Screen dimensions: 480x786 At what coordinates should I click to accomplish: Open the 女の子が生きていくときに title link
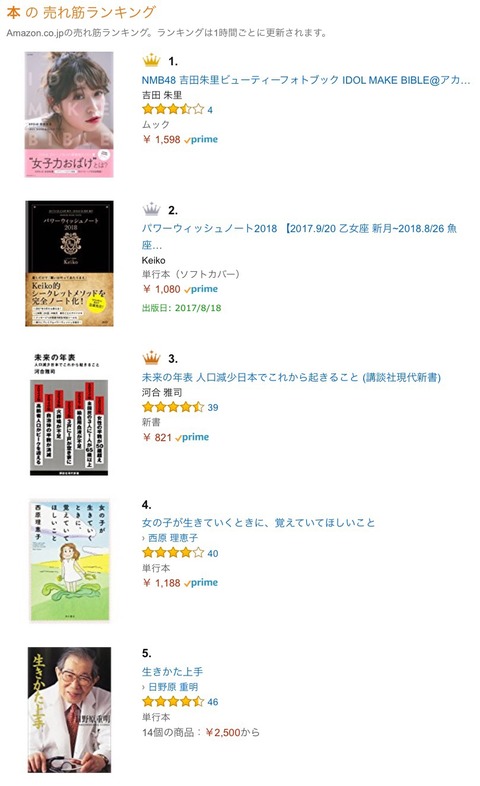[259, 523]
